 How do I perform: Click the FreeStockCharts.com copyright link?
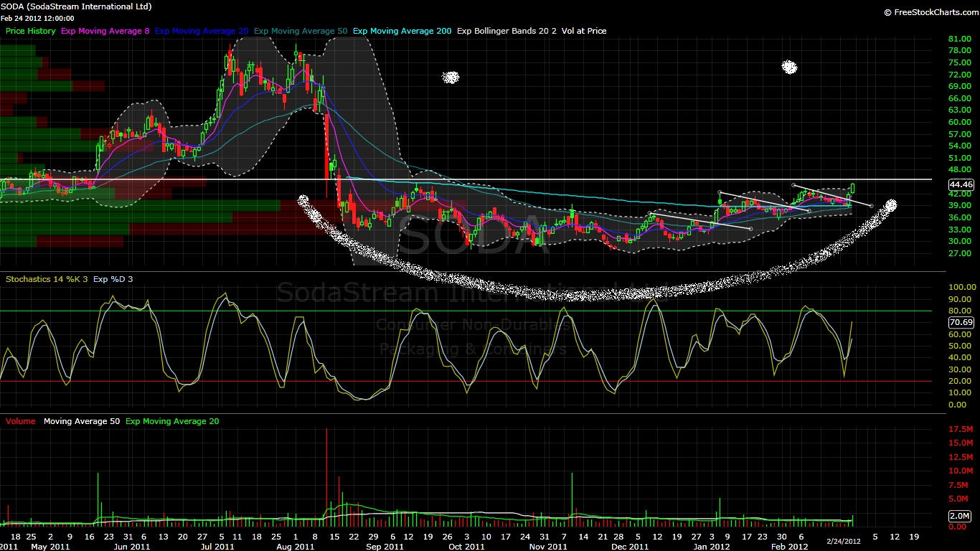930,12
